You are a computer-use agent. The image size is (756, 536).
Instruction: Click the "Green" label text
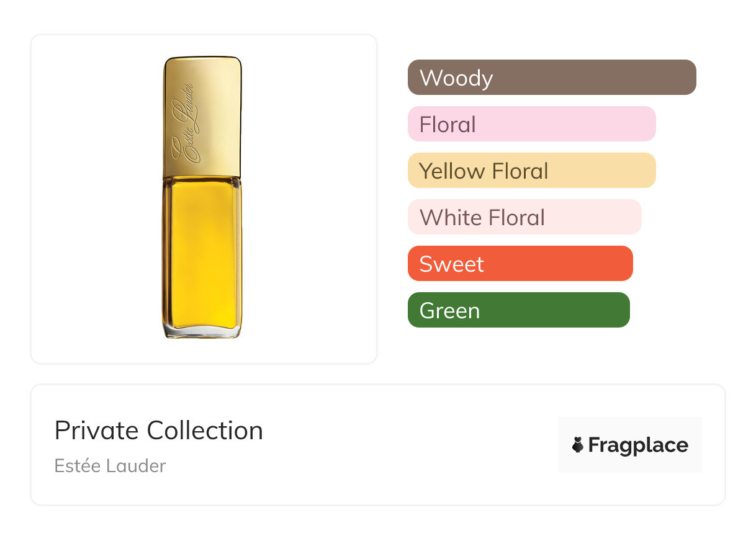point(449,310)
